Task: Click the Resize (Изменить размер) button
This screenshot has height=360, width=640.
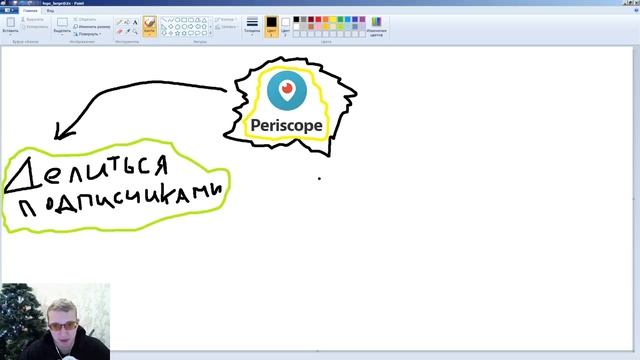Action: pos(92,27)
